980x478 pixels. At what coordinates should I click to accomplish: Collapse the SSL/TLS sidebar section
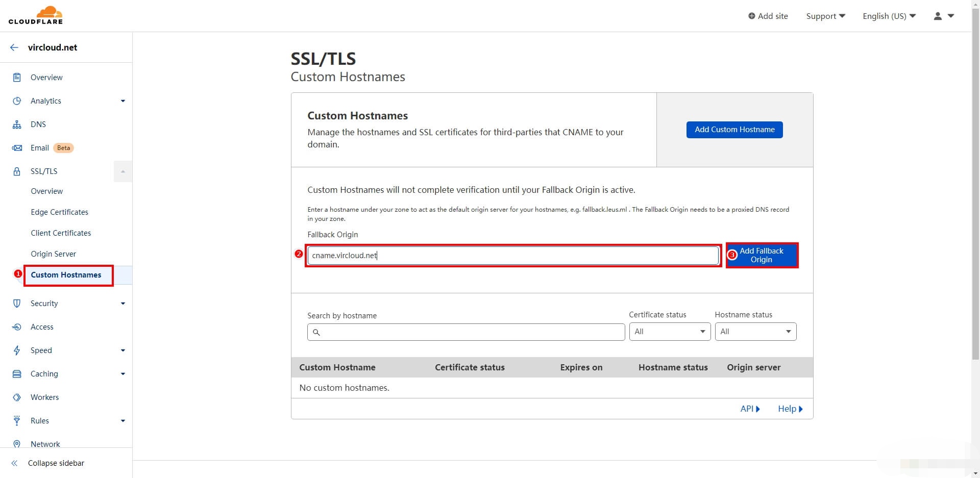[x=122, y=171]
